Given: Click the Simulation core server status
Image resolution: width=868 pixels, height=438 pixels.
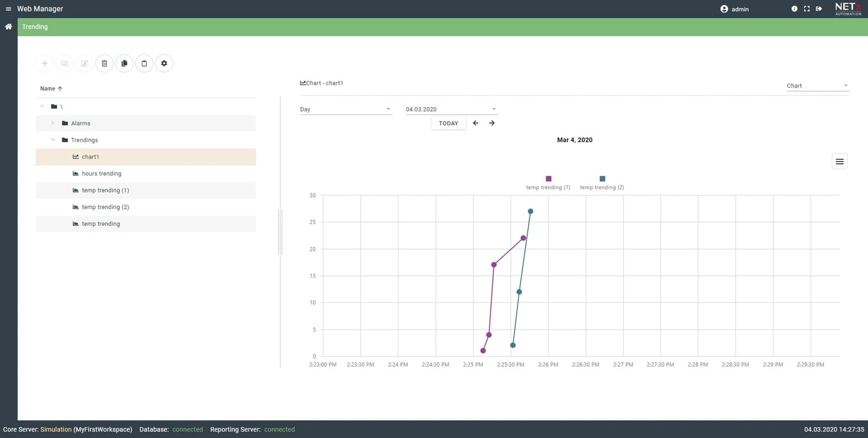Looking at the screenshot, I should click(x=56, y=429).
